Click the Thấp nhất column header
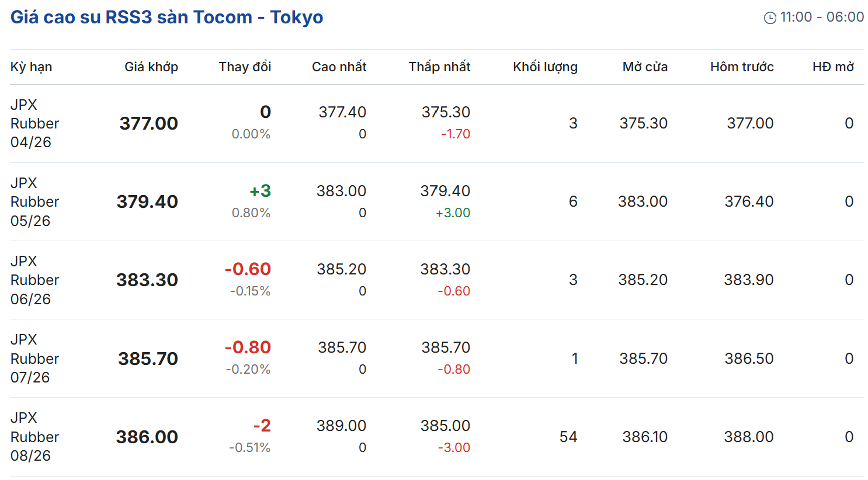868x480 pixels. coord(439,67)
